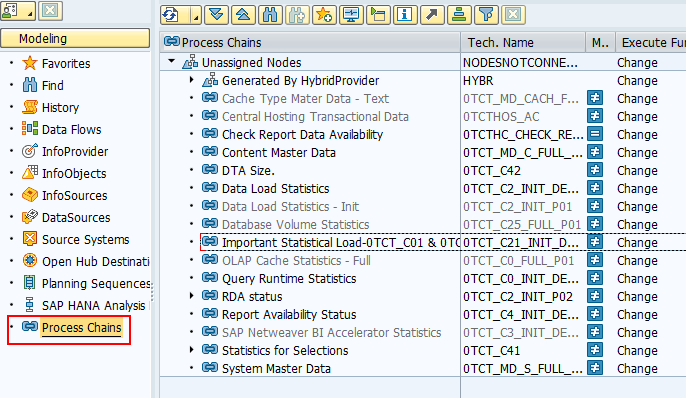The image size is (686, 398).
Task: Click the Find Next binoculars-plus icon
Action: pos(297,15)
